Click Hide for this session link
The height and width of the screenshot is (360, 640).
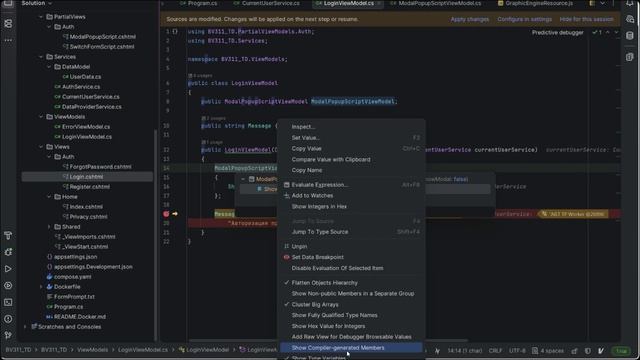coord(586,19)
